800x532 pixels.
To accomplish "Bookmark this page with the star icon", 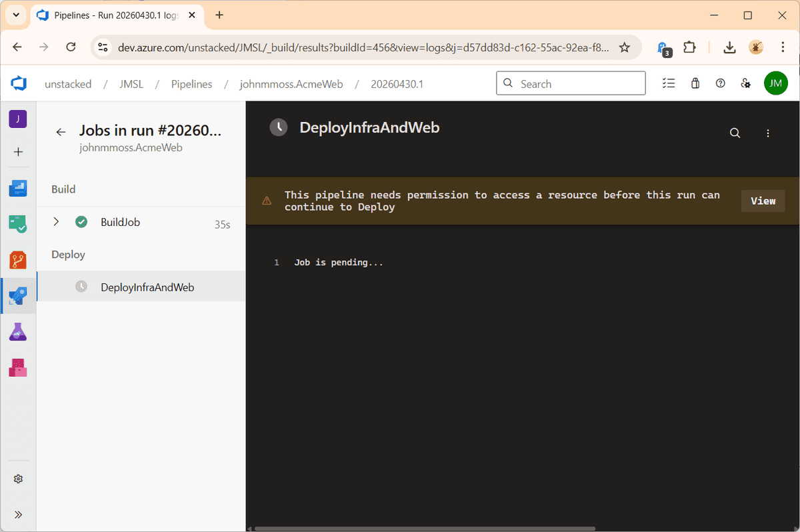I will (x=624, y=47).
